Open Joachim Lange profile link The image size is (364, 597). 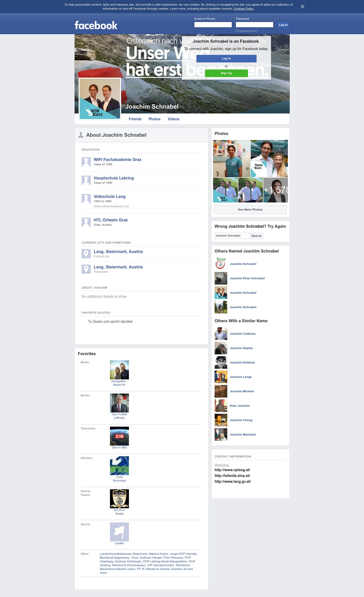pyautogui.click(x=241, y=377)
